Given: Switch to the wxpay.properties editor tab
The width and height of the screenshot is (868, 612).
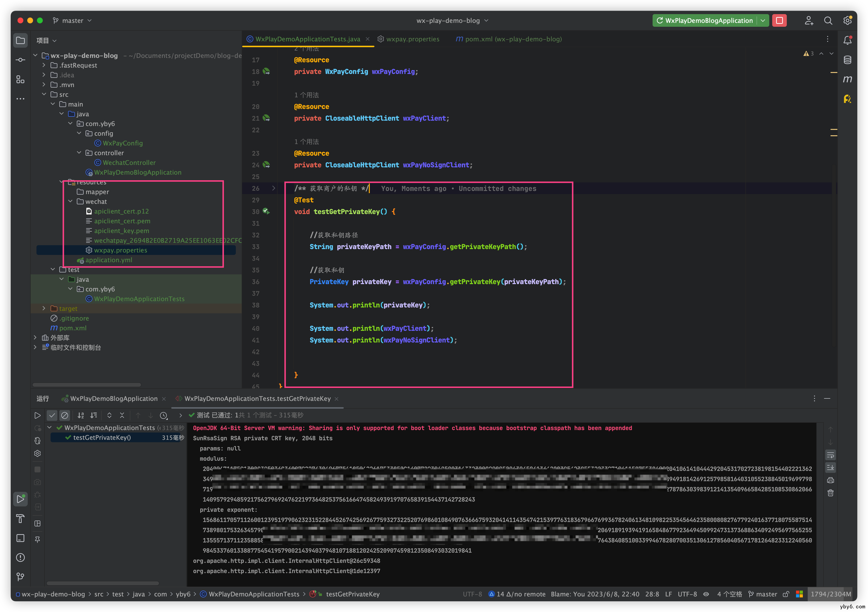Looking at the screenshot, I should point(412,39).
